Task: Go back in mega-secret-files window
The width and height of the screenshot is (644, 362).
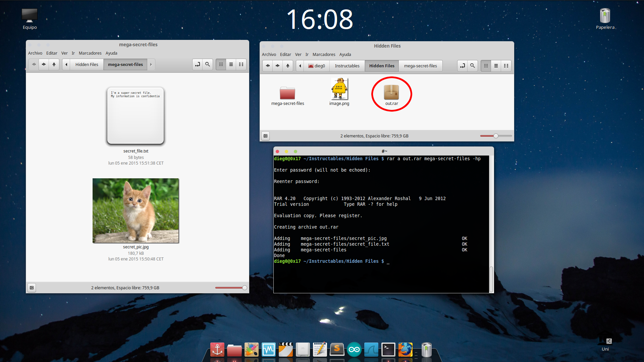Action: pyautogui.click(x=34, y=64)
